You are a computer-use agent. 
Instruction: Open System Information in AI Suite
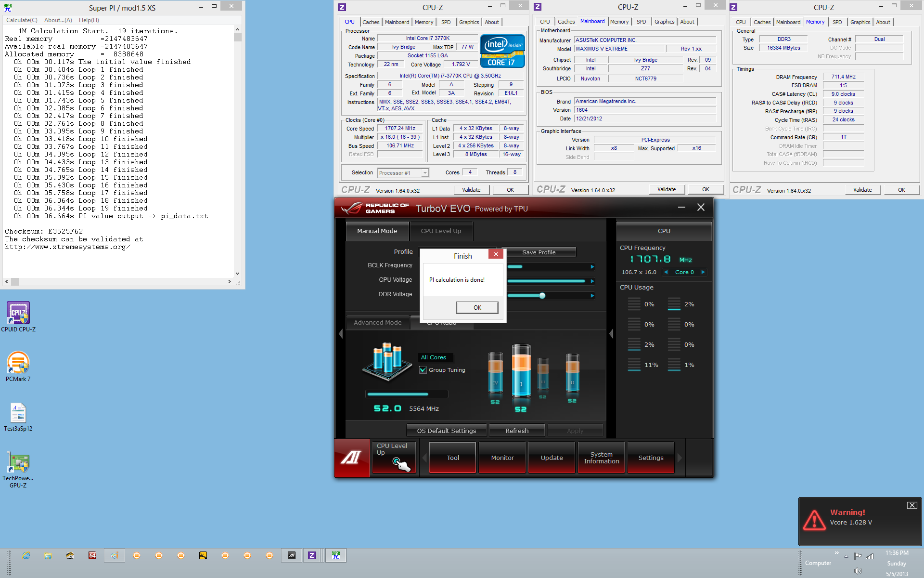click(602, 458)
